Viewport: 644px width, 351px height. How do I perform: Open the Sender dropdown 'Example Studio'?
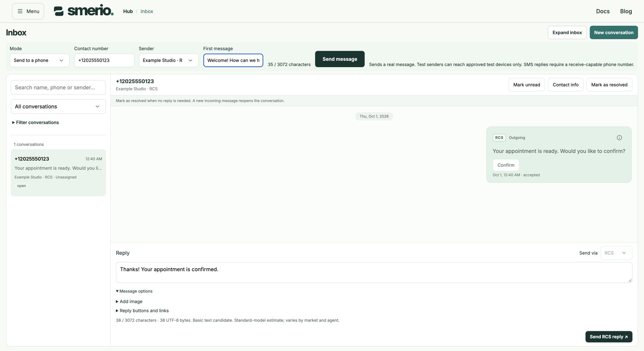pyautogui.click(x=168, y=60)
